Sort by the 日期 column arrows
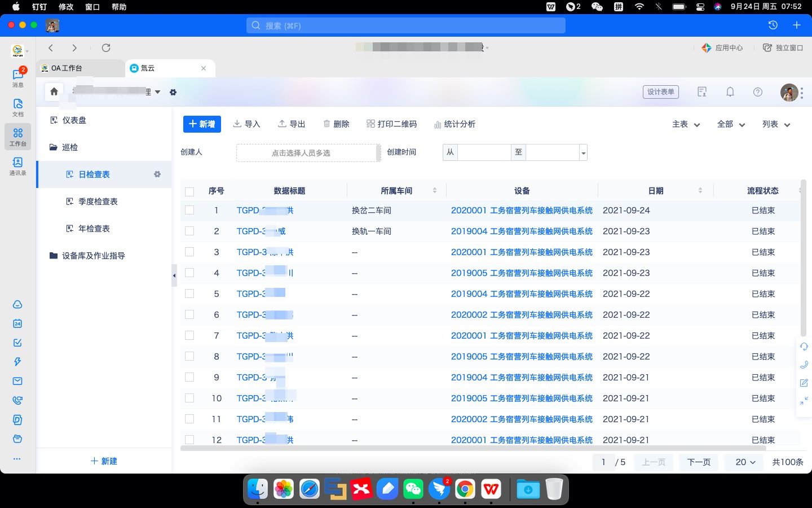Viewport: 812px width, 508px height. point(700,191)
